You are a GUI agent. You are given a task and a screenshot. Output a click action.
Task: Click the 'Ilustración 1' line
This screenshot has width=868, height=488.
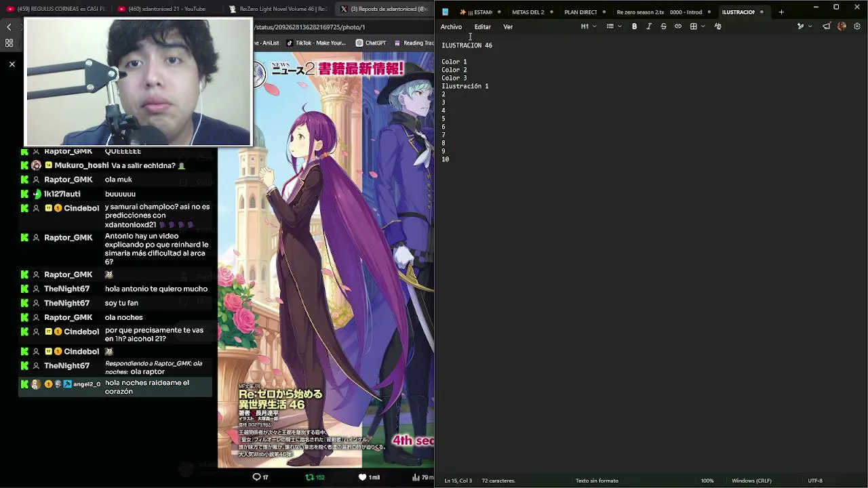465,86
